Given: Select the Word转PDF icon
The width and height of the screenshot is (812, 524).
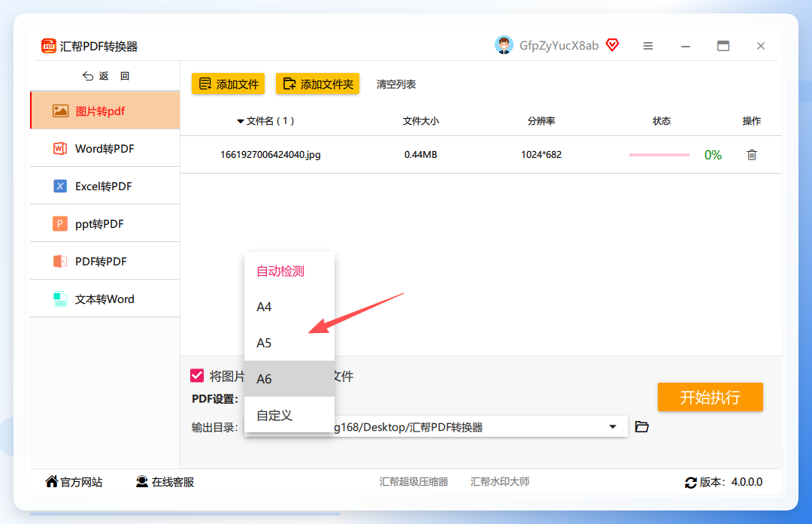Looking at the screenshot, I should point(60,149).
